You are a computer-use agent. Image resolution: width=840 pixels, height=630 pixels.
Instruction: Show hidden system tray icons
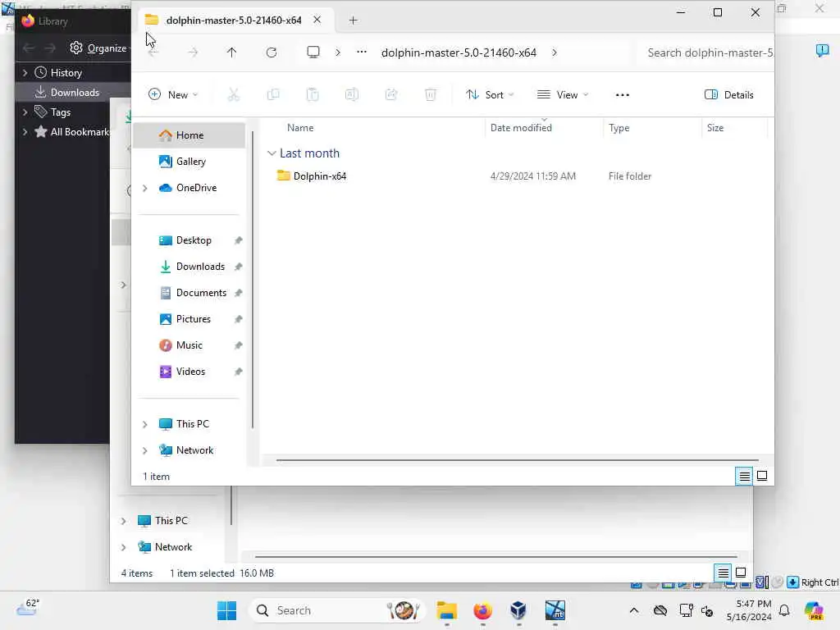634,610
